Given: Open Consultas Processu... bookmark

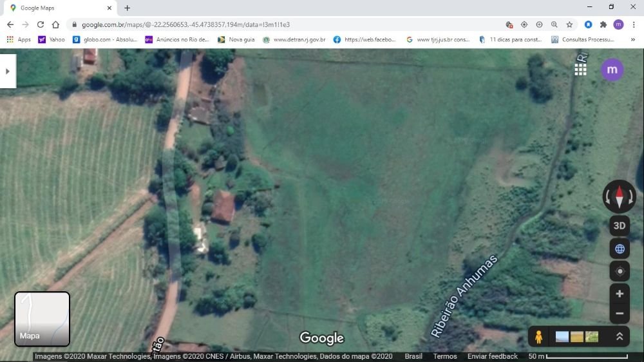Looking at the screenshot, I should [583, 39].
